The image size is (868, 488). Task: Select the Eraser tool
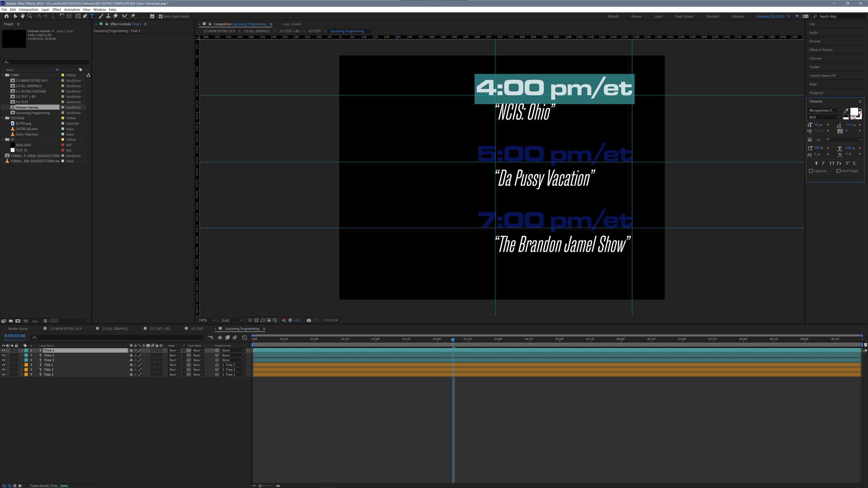pyautogui.click(x=116, y=16)
